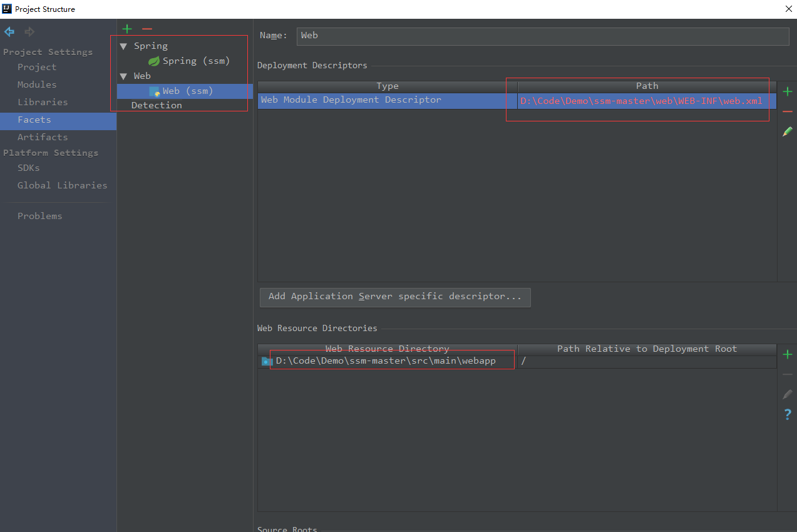Select the Web Module Deployment Descriptor type cell
797x532 pixels.
click(x=388, y=100)
